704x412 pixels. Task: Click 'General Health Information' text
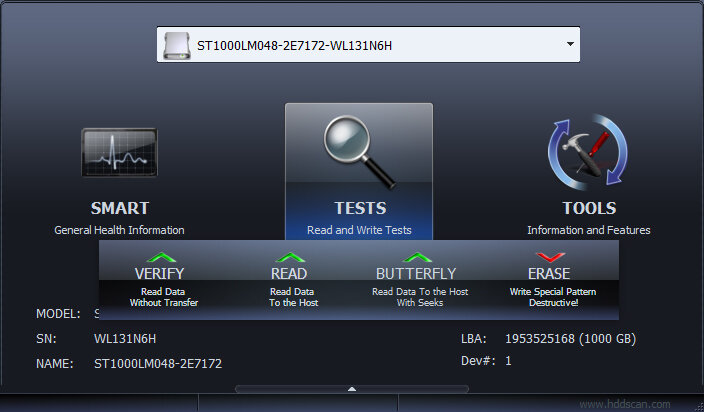click(x=119, y=230)
